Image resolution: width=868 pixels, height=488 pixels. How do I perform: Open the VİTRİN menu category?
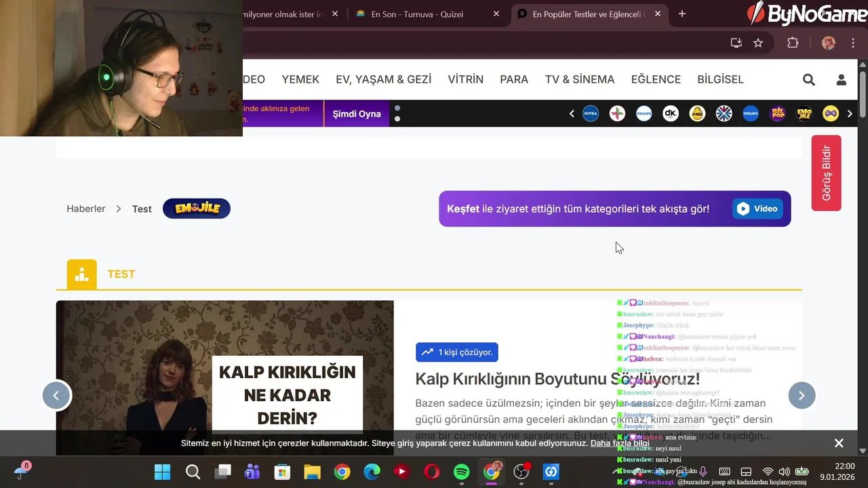[x=465, y=79]
